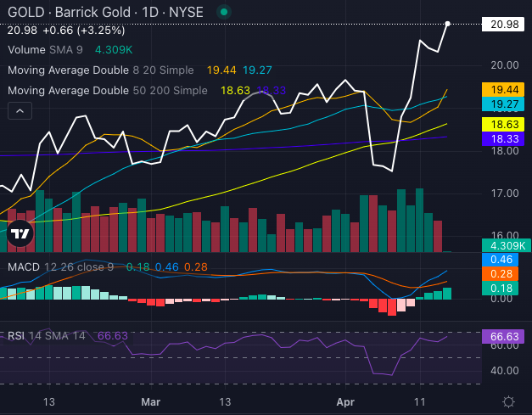
Task: Click the orange 19.44 moving average price label
Action: coord(504,89)
